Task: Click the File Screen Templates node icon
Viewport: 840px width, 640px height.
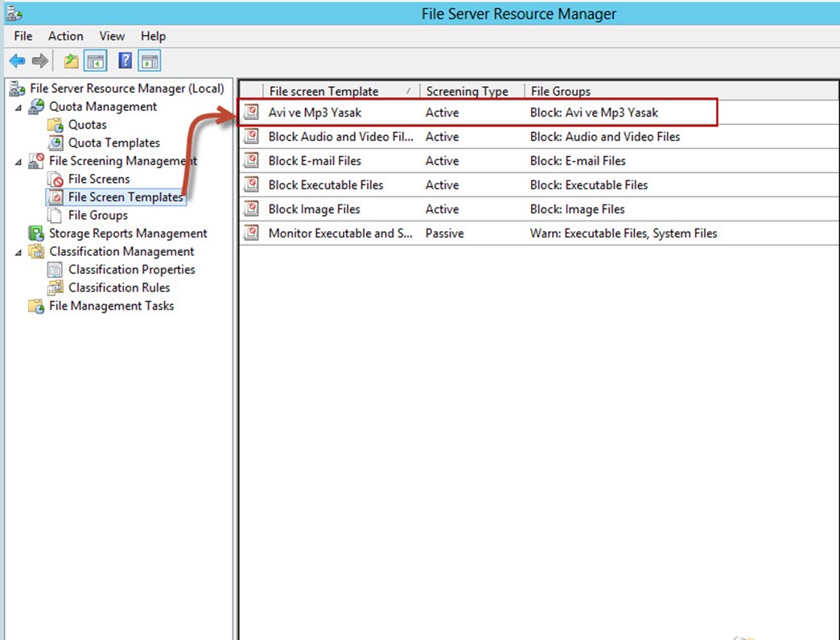Action: [x=56, y=197]
